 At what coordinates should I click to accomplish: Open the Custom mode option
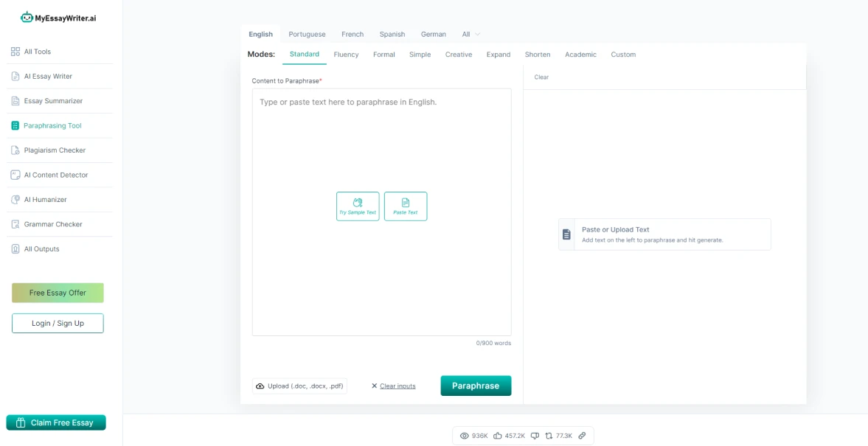coord(623,54)
